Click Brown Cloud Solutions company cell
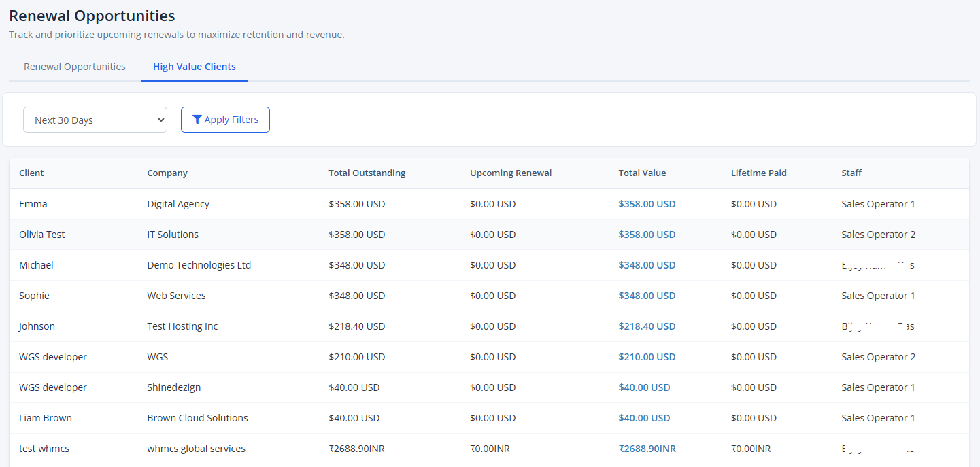 (198, 418)
